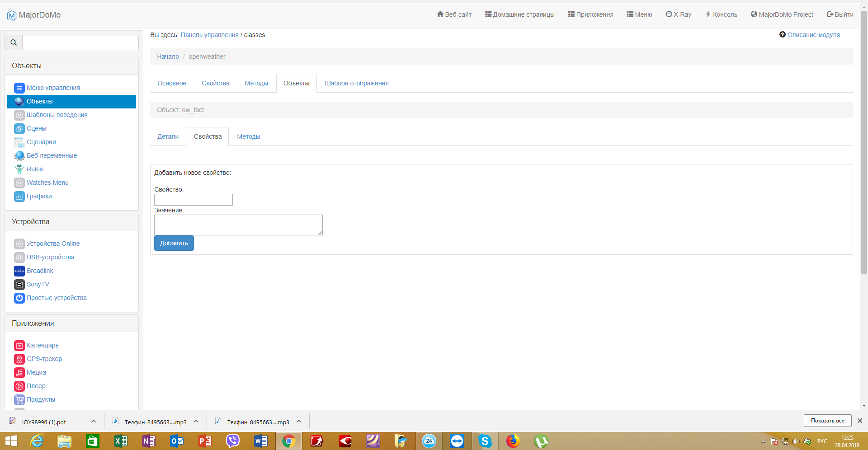Screen dimensions: 868x450
Task: Click the MajorDoMo logo
Action: point(34,15)
